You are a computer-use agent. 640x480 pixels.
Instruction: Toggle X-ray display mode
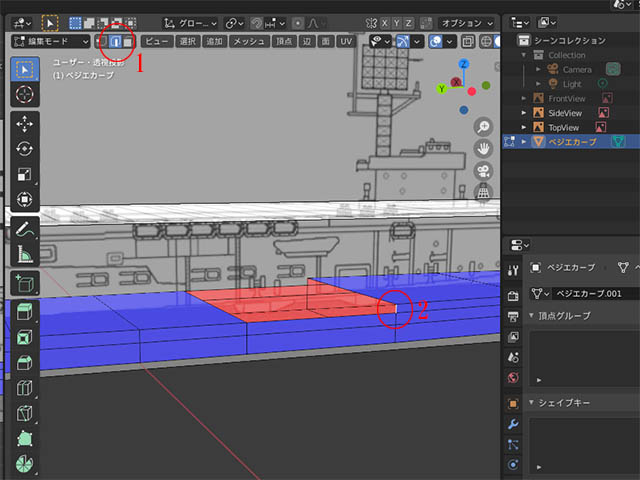click(x=468, y=42)
